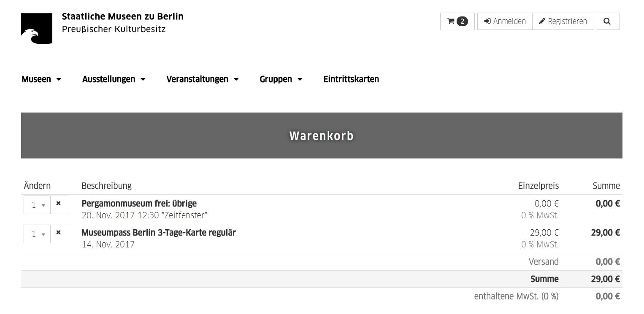The height and width of the screenshot is (314, 644).
Task: Open quantity dropdown for Pergamonmuseum ticket
Action: tap(37, 205)
